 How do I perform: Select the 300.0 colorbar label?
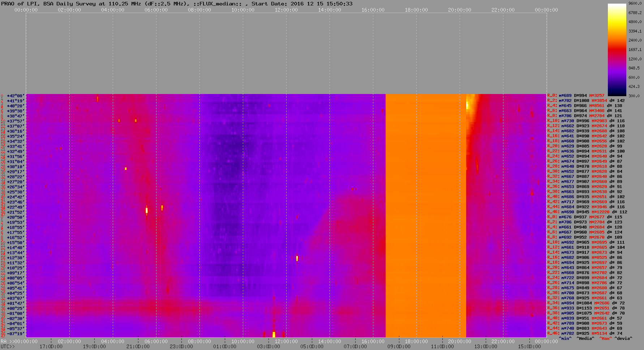634,96
